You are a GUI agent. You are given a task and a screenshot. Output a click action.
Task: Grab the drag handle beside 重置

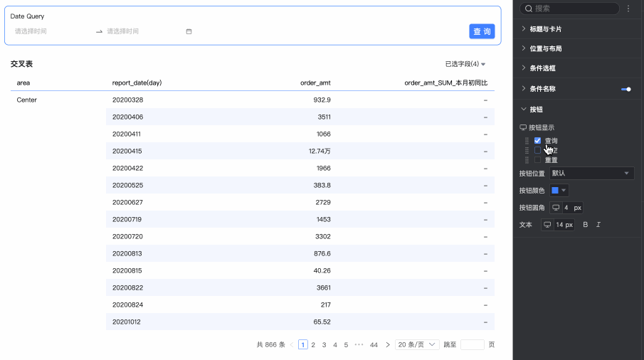pos(527,160)
